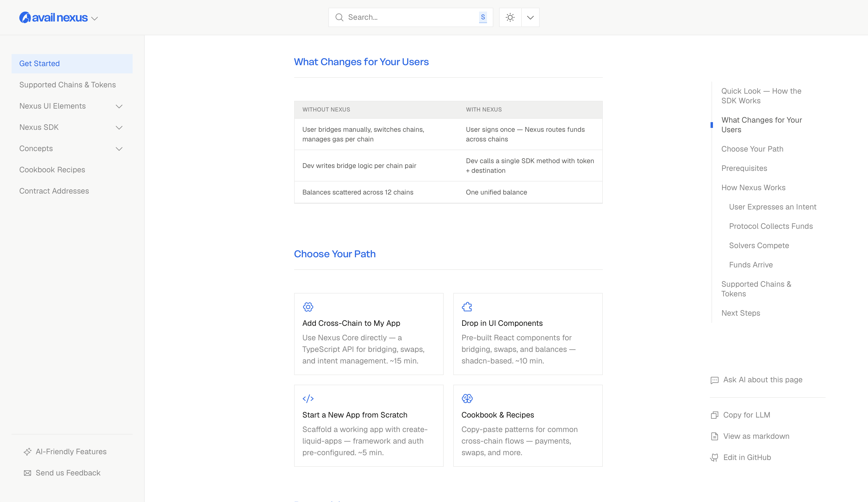Click the GitHub icon for Edit in GitHub

click(x=714, y=458)
